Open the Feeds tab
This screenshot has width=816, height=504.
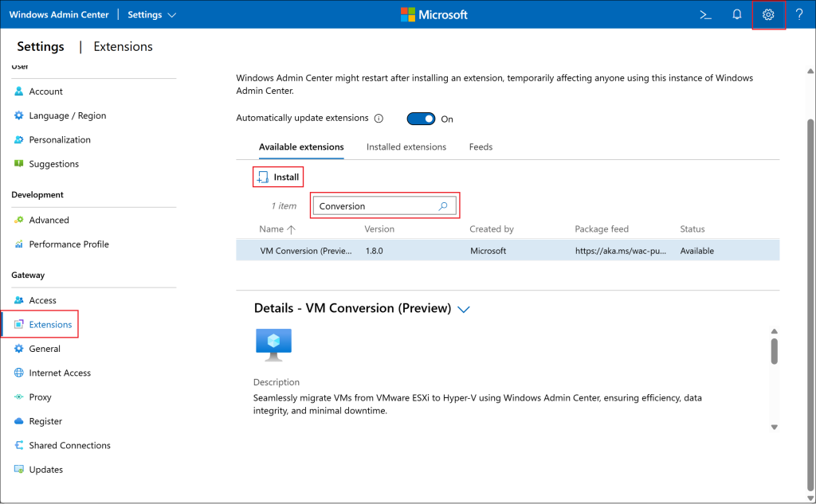point(481,147)
